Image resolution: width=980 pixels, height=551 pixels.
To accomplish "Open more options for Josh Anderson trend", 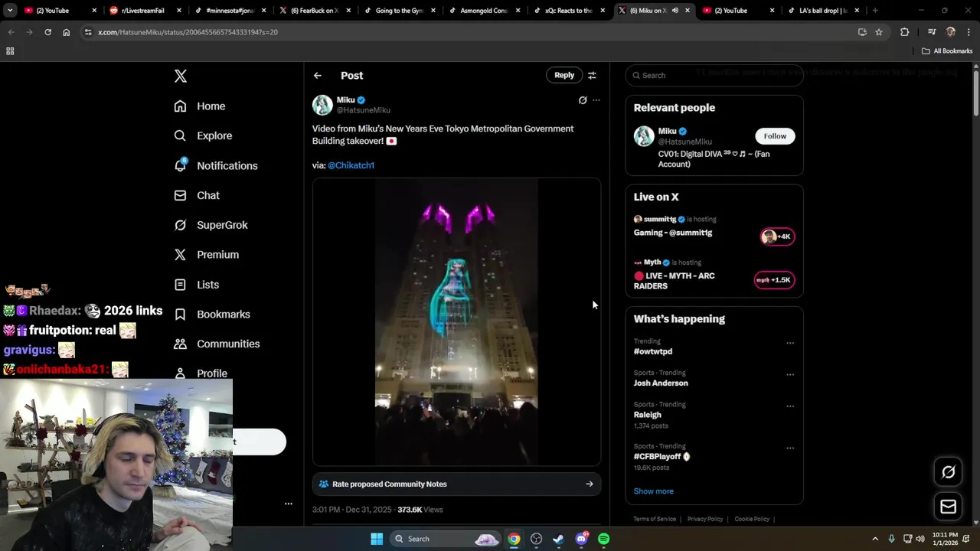I will 790,375.
